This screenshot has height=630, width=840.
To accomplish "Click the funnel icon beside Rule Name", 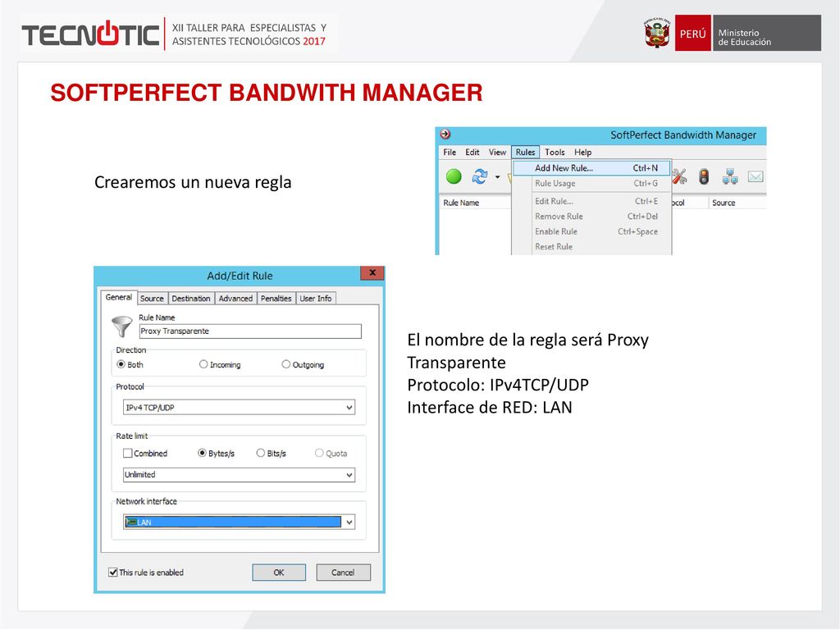I will 121,326.
